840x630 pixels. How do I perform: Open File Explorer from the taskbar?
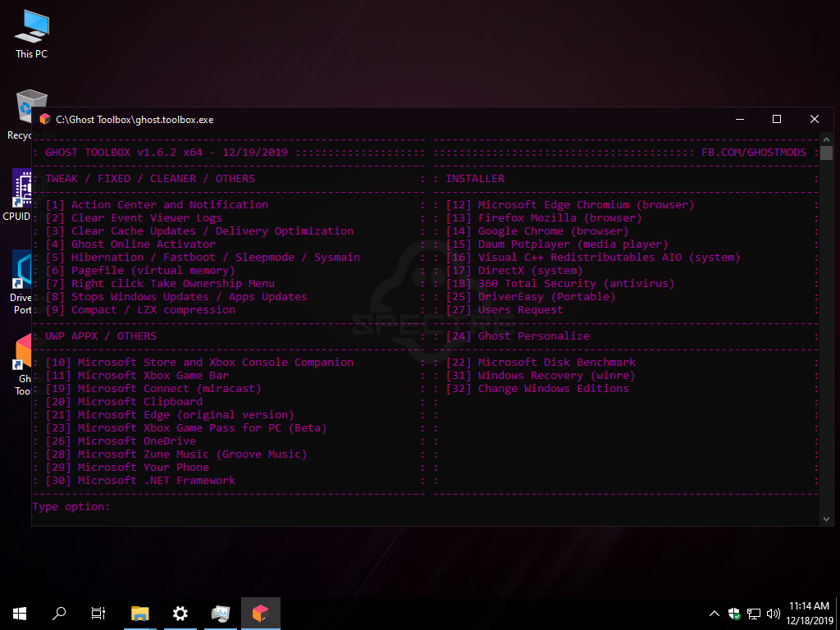tap(139, 614)
